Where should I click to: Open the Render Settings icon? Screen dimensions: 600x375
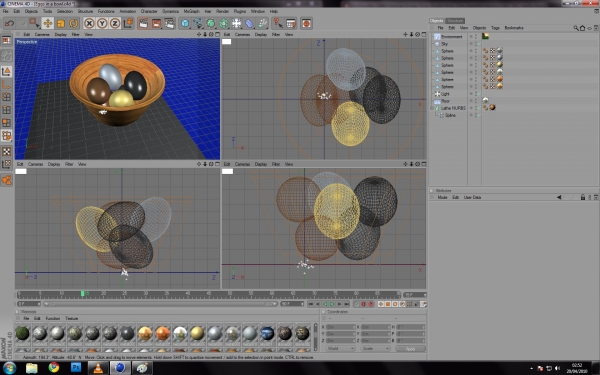(x=170, y=23)
